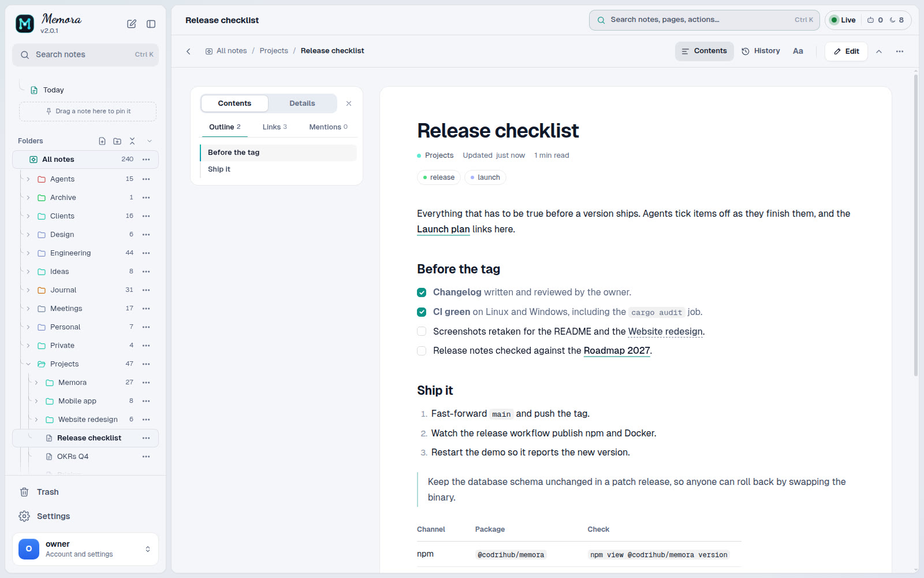
Task: Open History panel
Action: 761,51
